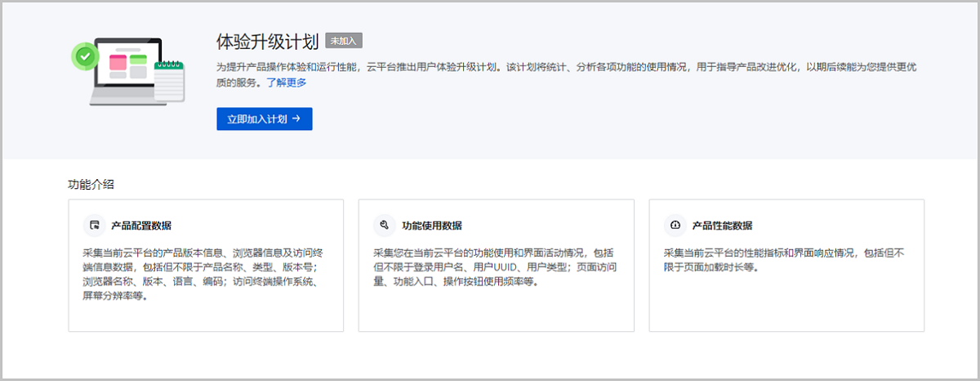Select the 产品配置数据 card title
The width and height of the screenshot is (980, 381).
pyautogui.click(x=140, y=226)
